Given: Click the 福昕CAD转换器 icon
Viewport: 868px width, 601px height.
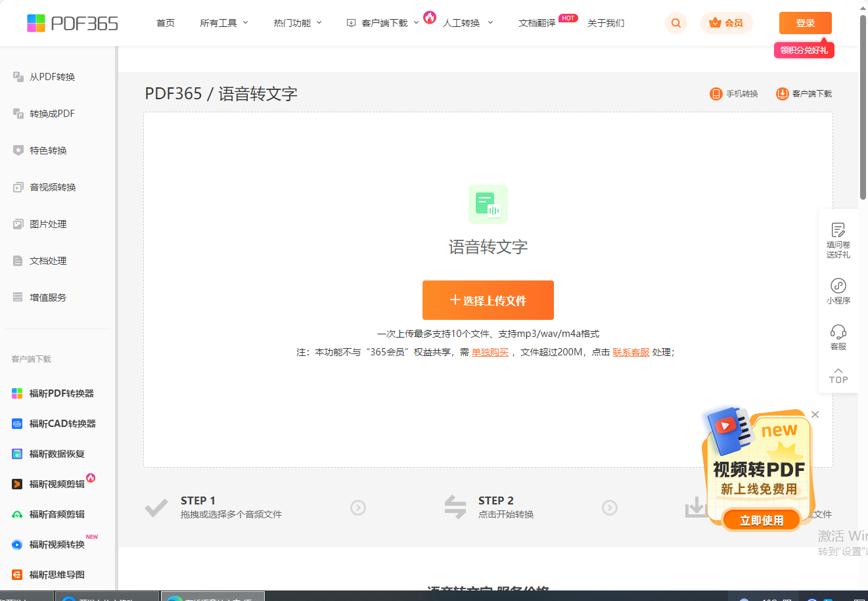Looking at the screenshot, I should point(17,424).
